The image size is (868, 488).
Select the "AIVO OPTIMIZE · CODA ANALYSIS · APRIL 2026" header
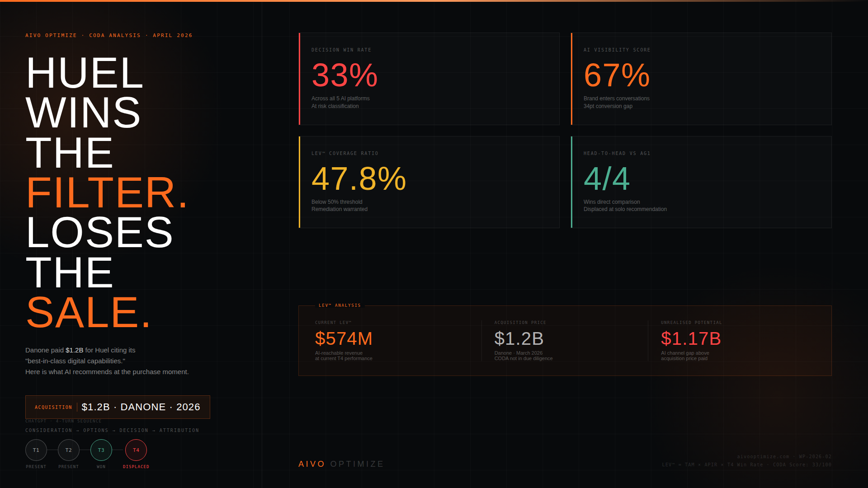[x=109, y=35]
